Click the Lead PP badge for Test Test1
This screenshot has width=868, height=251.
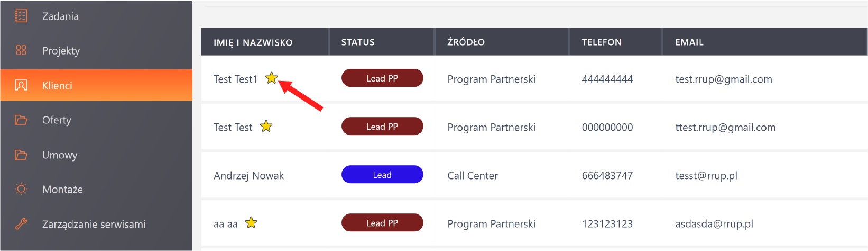click(382, 78)
